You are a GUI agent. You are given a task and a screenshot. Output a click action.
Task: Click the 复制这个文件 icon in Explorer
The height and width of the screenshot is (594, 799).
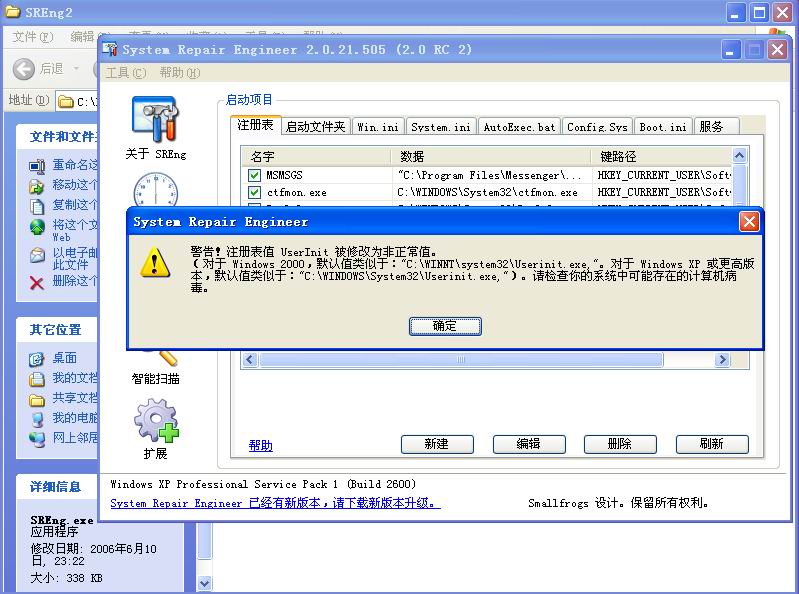coord(37,206)
